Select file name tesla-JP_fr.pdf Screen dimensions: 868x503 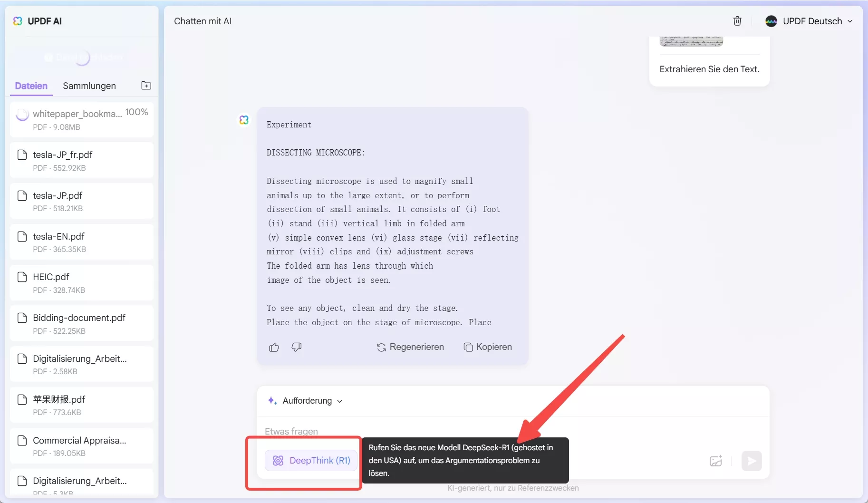pos(63,155)
